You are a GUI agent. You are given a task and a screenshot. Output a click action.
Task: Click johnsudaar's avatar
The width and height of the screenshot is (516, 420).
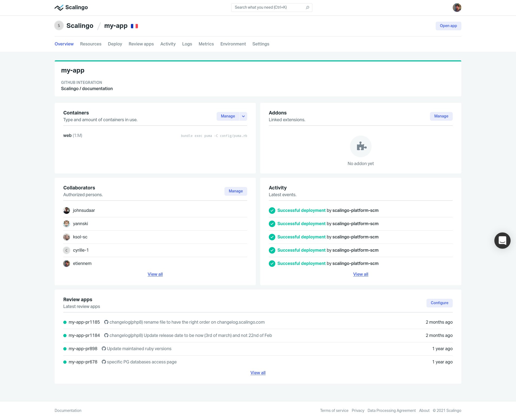coord(67,211)
